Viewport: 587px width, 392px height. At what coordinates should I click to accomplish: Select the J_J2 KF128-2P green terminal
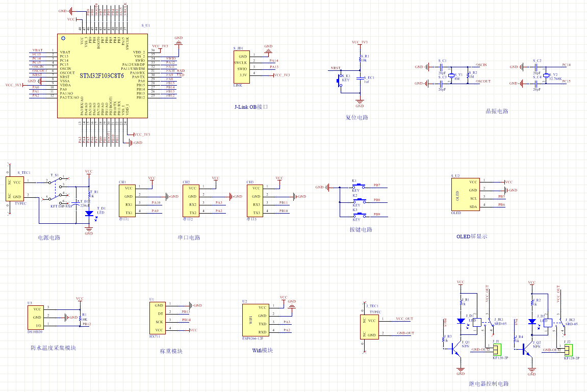coord(568,349)
